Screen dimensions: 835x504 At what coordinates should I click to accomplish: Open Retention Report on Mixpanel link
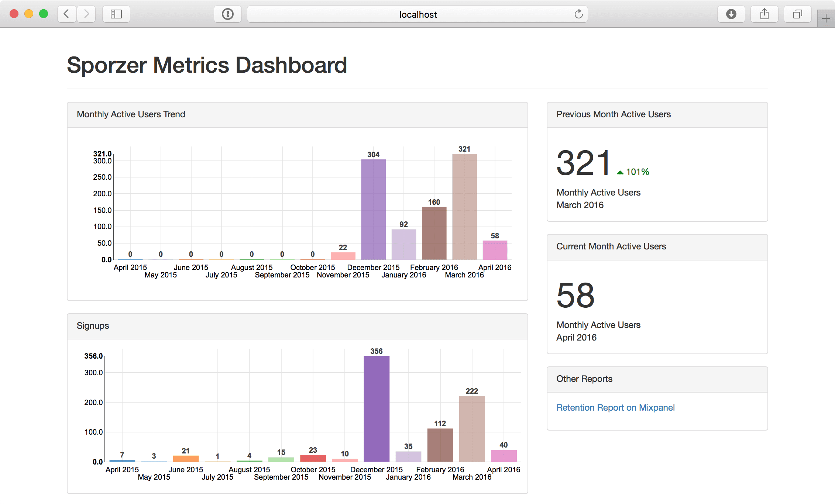pyautogui.click(x=615, y=407)
